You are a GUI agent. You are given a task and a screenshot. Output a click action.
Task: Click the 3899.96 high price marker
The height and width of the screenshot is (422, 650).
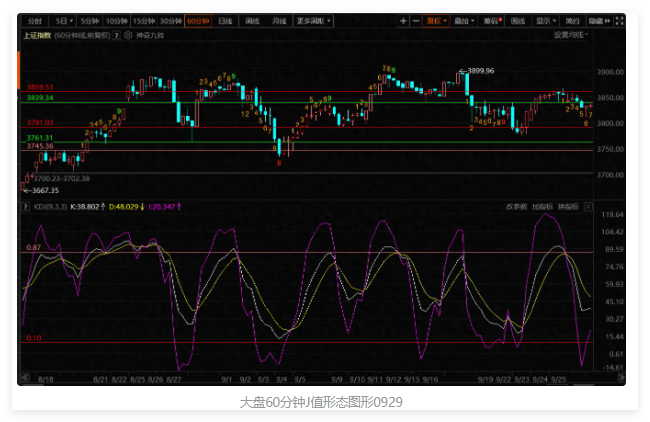pos(480,71)
